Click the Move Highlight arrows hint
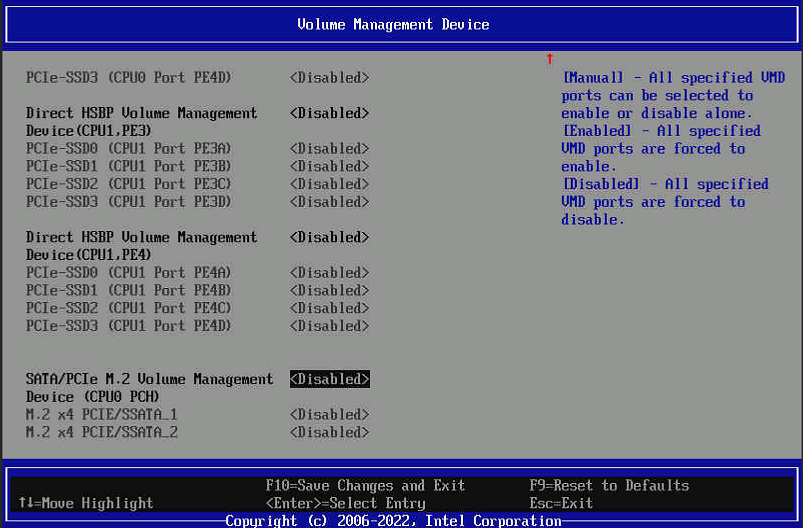 [x=86, y=503]
